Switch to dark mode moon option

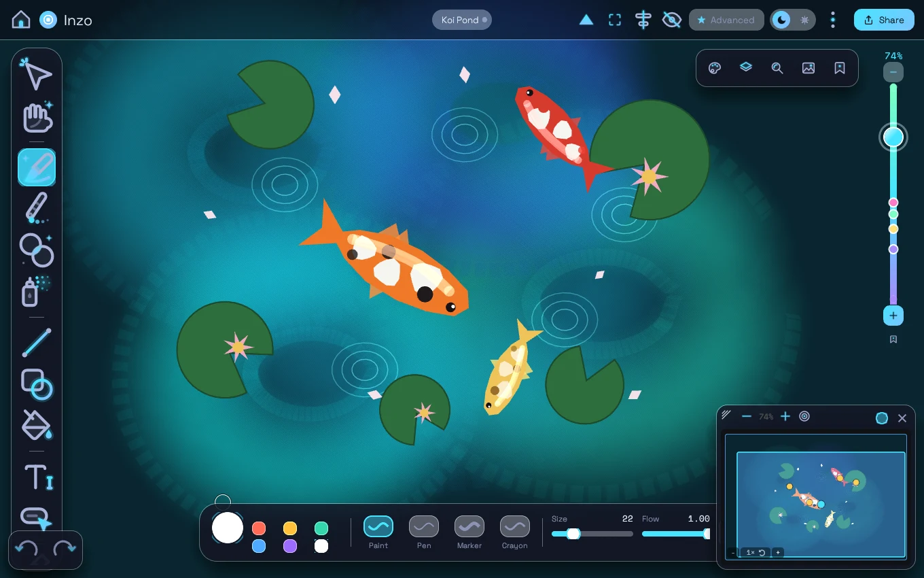pos(782,20)
